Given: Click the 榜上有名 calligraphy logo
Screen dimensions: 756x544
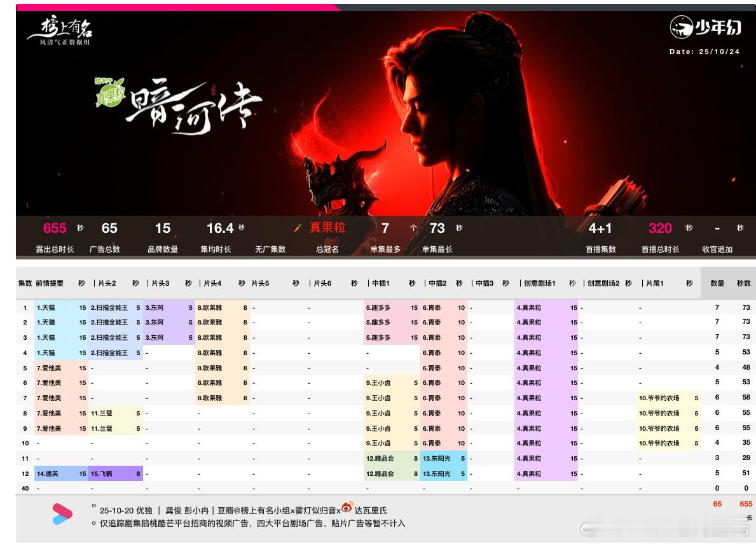Looking at the screenshot, I should [60, 31].
